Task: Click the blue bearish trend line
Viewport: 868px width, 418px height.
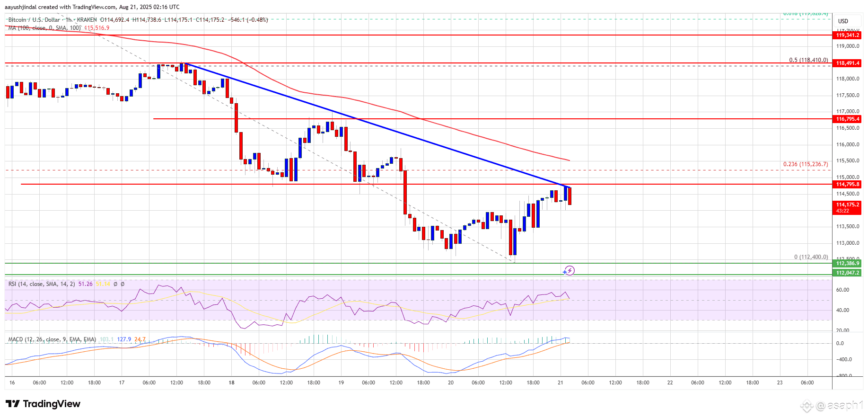Action: (x=378, y=126)
